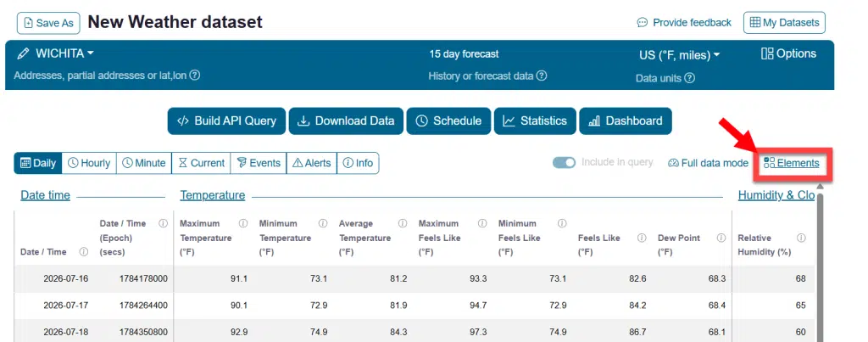
Task: Click info icon for Date / Time (Epoch) column
Action: [x=164, y=223]
